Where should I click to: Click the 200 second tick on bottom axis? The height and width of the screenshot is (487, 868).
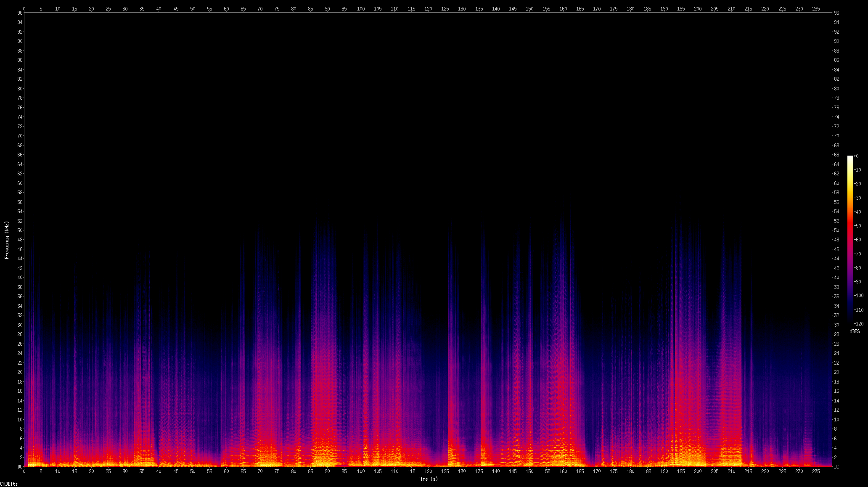pyautogui.click(x=698, y=471)
